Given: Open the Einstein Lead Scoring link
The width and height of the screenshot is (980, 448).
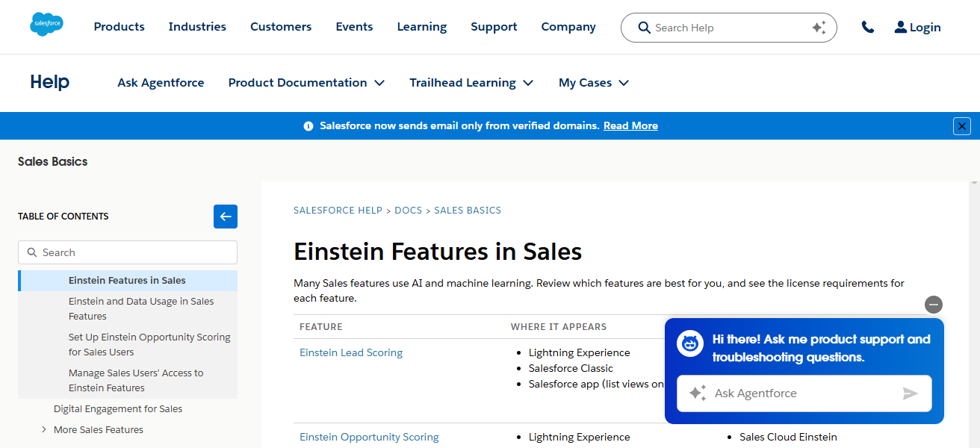Looking at the screenshot, I should click(x=351, y=352).
